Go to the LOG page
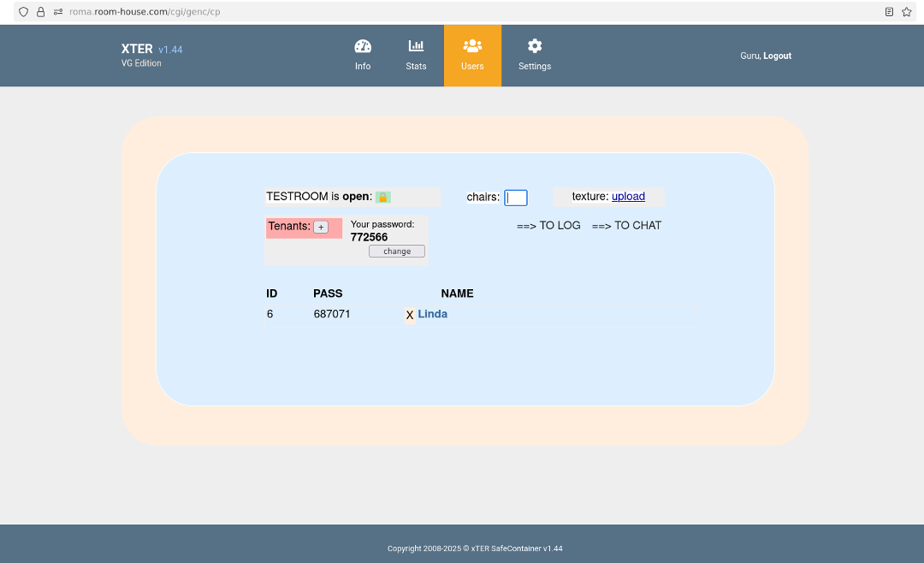This screenshot has height=563, width=924. click(x=548, y=226)
